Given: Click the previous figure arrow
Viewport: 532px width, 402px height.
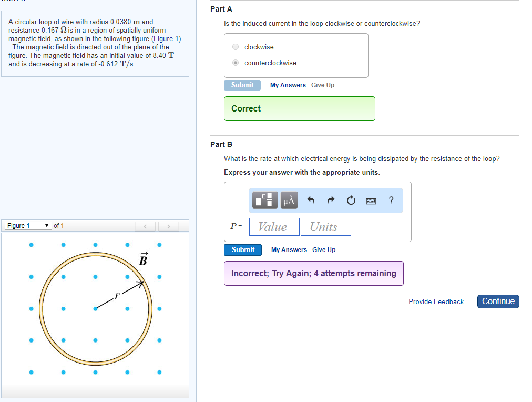Looking at the screenshot, I should click(145, 226).
